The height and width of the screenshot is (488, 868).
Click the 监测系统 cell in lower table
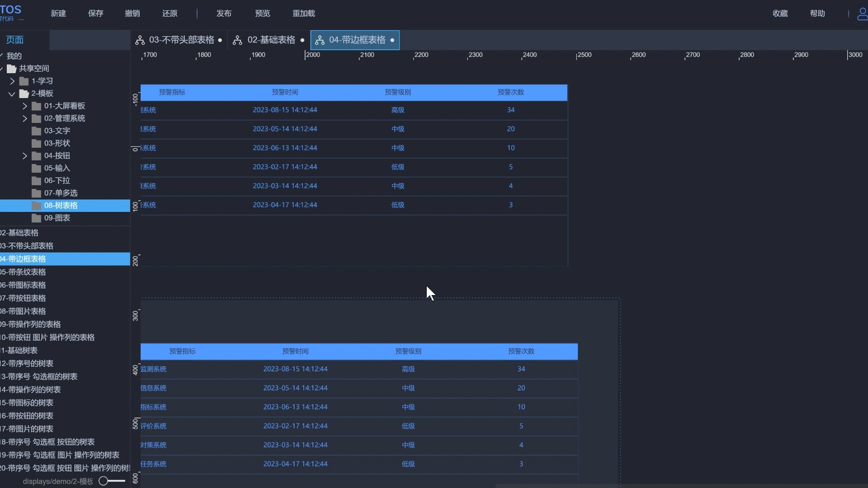click(153, 369)
